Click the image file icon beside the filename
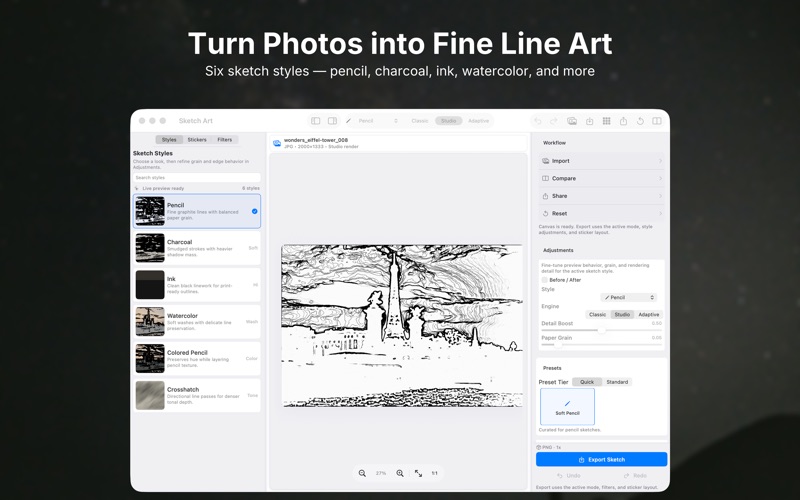This screenshot has height=500, width=800. click(x=277, y=143)
